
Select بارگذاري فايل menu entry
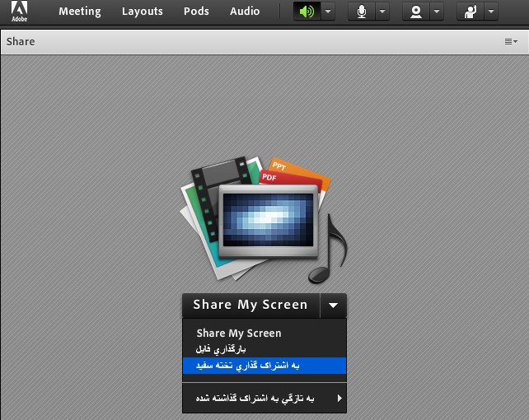[x=264, y=349]
